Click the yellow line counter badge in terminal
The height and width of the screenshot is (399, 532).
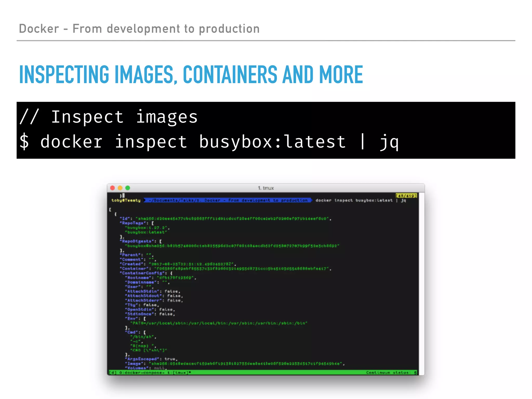pyautogui.click(x=406, y=196)
